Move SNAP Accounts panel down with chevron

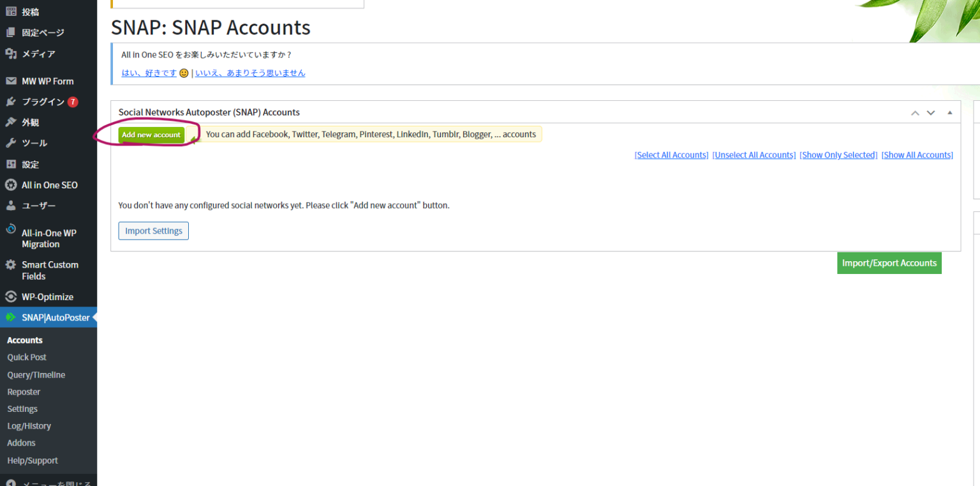pos(931,112)
